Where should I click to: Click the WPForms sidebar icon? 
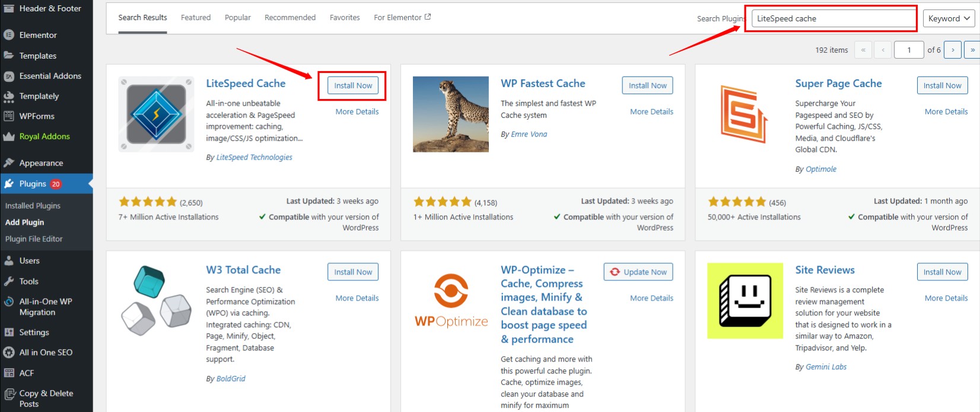pos(9,116)
